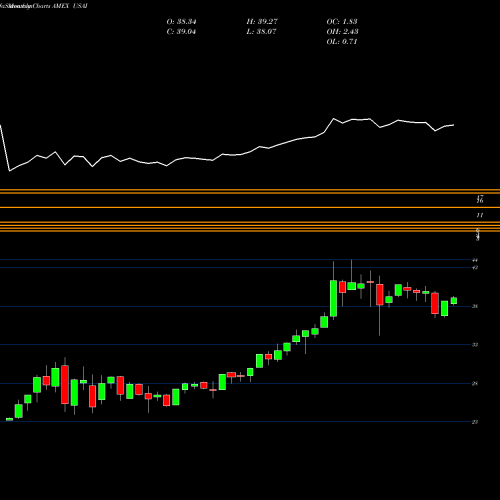
Task: Click the 23 price axis label
Action: 475,422
